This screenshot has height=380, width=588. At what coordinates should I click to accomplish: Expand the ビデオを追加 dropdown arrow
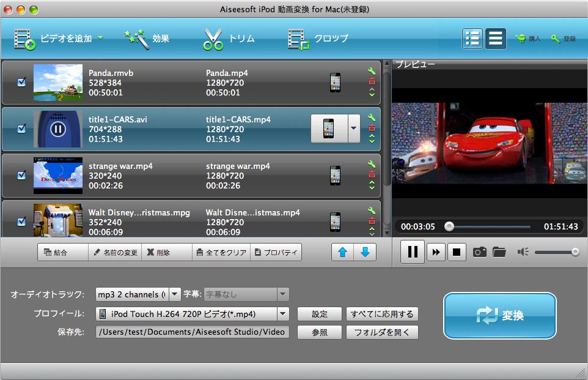[100, 38]
